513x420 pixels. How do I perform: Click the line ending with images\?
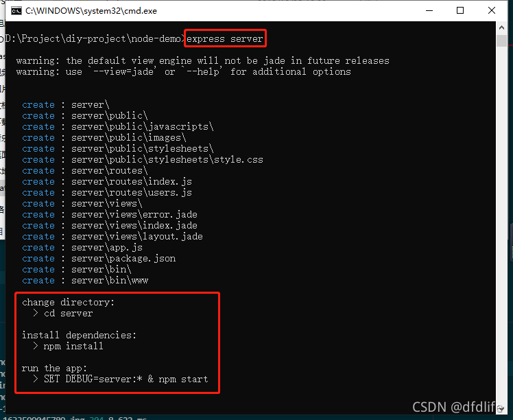[x=104, y=138]
